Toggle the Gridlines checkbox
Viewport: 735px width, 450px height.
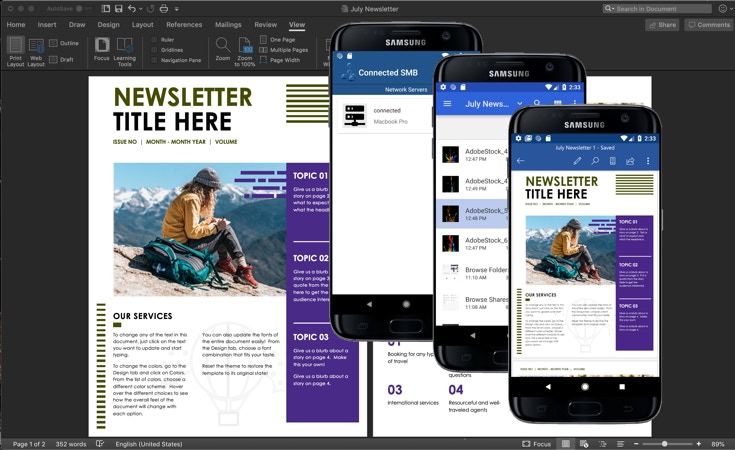tap(153, 50)
